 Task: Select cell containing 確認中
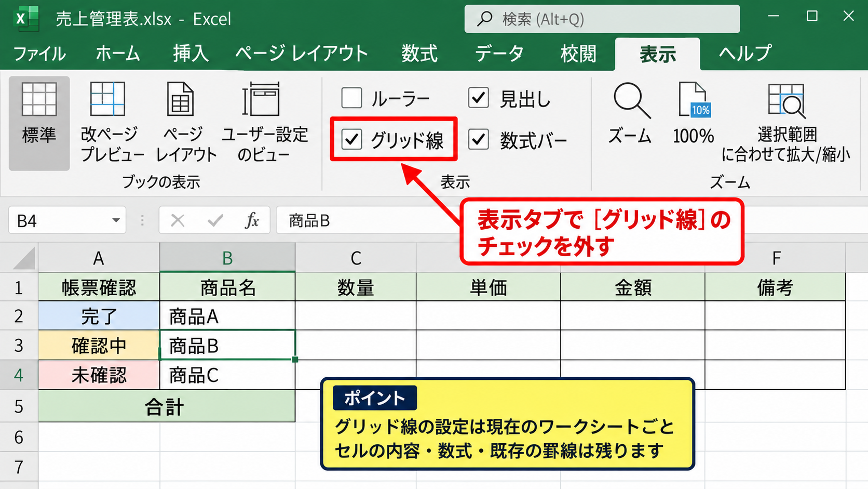coord(99,346)
